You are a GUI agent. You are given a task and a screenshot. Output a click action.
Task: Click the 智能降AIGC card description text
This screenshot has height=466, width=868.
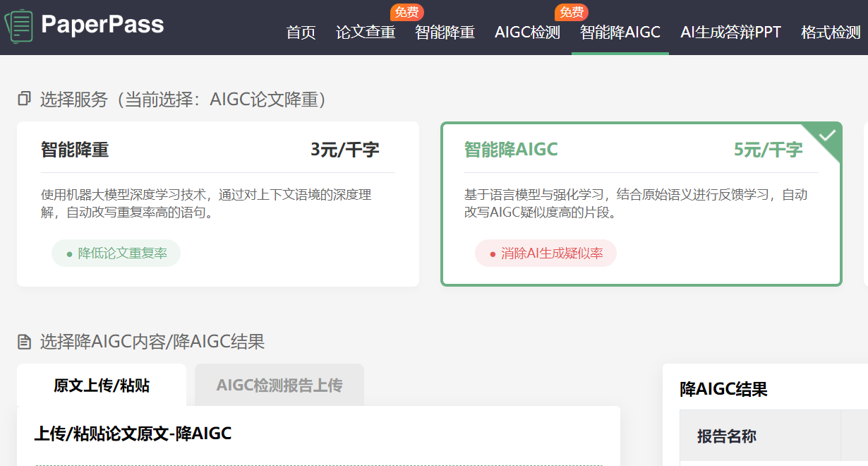[635, 203]
